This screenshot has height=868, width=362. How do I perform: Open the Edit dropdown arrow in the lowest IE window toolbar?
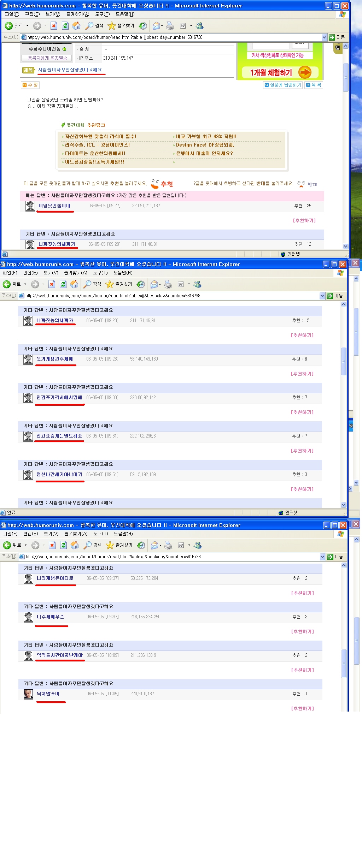point(189,545)
